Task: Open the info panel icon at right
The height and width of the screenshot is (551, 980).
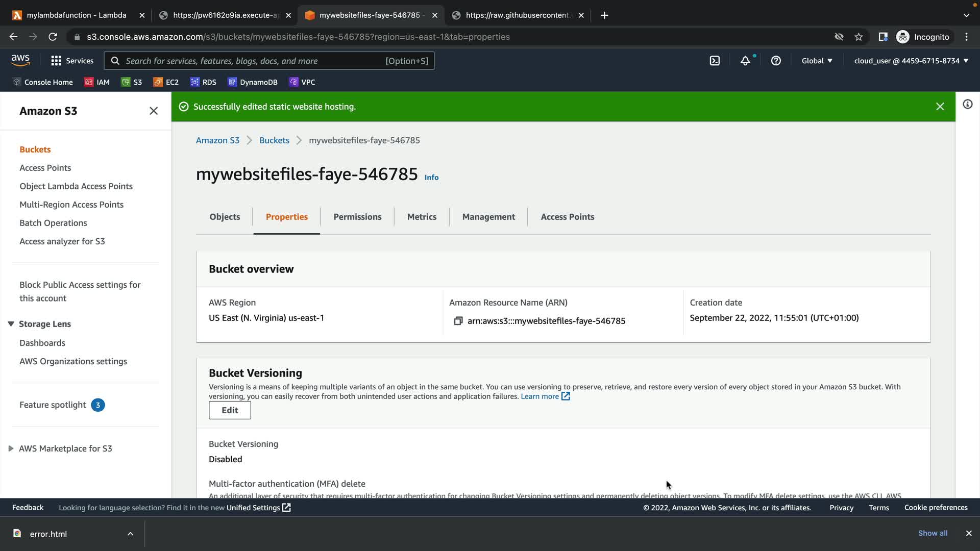Action: tap(967, 105)
